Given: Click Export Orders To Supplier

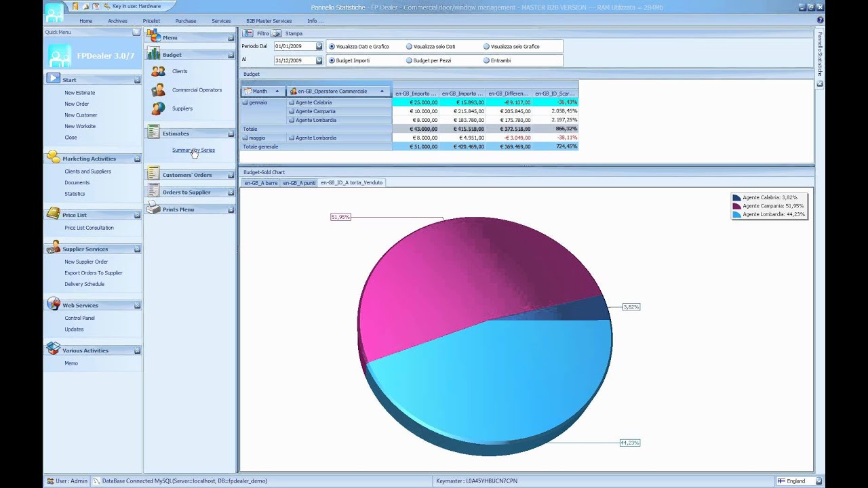Looking at the screenshot, I should pos(94,272).
